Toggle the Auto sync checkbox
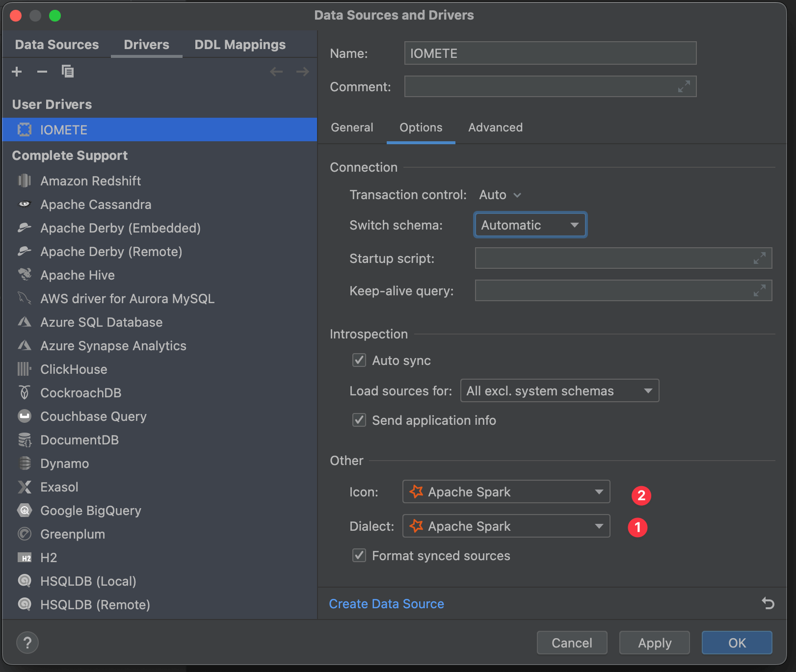The width and height of the screenshot is (796, 672). (359, 360)
